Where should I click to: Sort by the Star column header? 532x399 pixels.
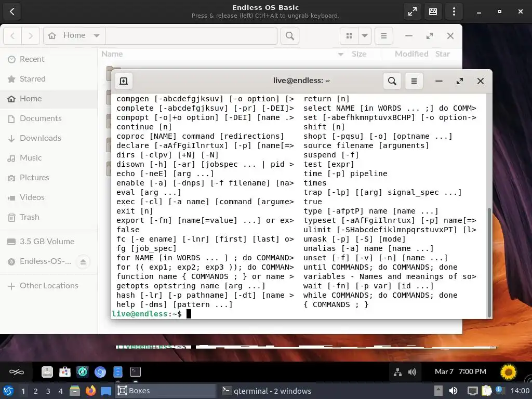click(443, 54)
